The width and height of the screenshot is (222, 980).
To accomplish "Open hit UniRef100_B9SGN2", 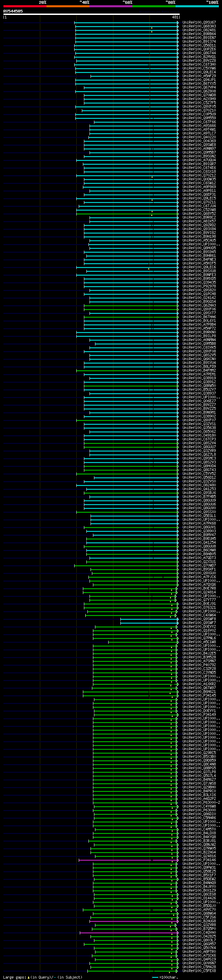I will pos(199,156).
